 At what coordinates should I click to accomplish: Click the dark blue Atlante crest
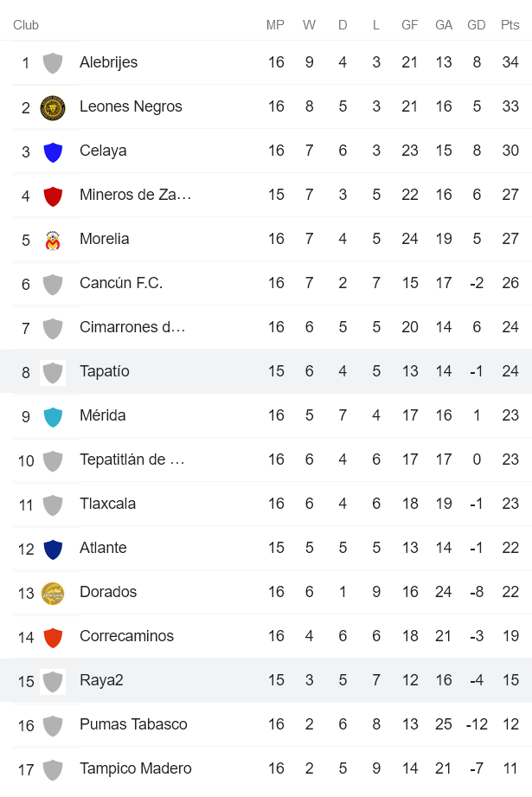(53, 549)
